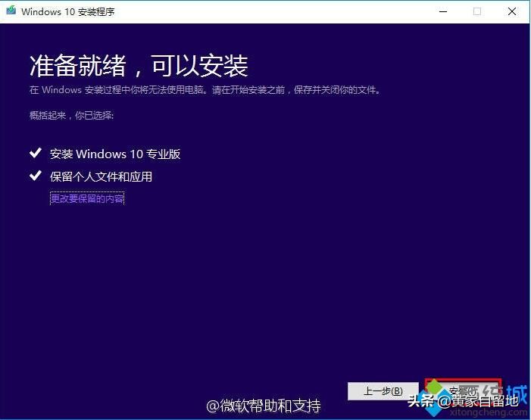Open the 更改要保留的内容 link
531x420 pixels.
tap(87, 198)
